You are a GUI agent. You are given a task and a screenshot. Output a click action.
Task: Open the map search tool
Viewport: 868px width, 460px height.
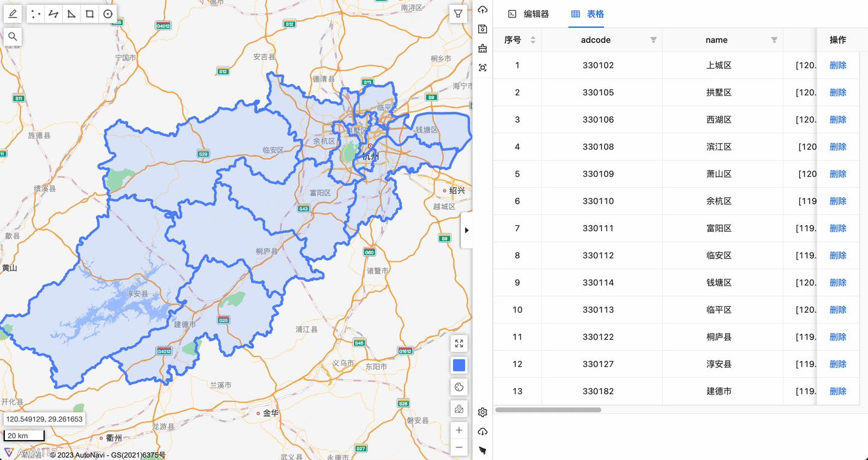[x=13, y=36]
